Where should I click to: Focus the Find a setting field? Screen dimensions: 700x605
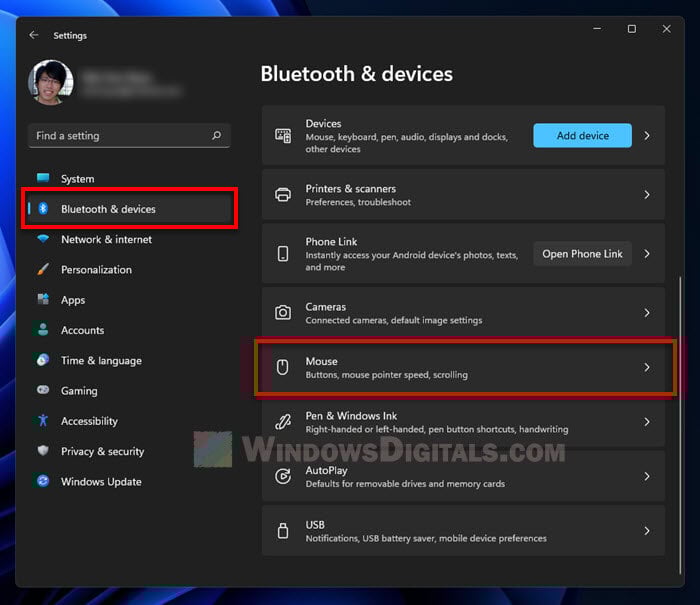click(129, 135)
